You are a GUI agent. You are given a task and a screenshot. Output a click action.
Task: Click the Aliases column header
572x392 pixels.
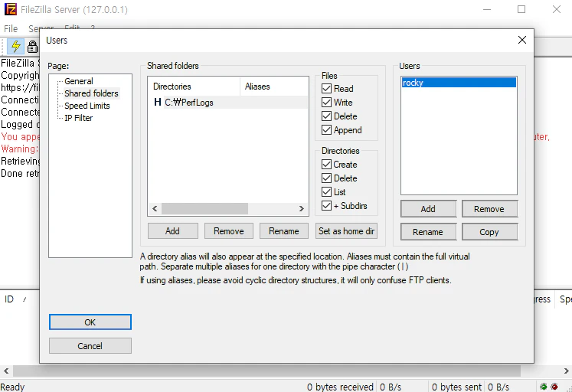[x=274, y=87]
